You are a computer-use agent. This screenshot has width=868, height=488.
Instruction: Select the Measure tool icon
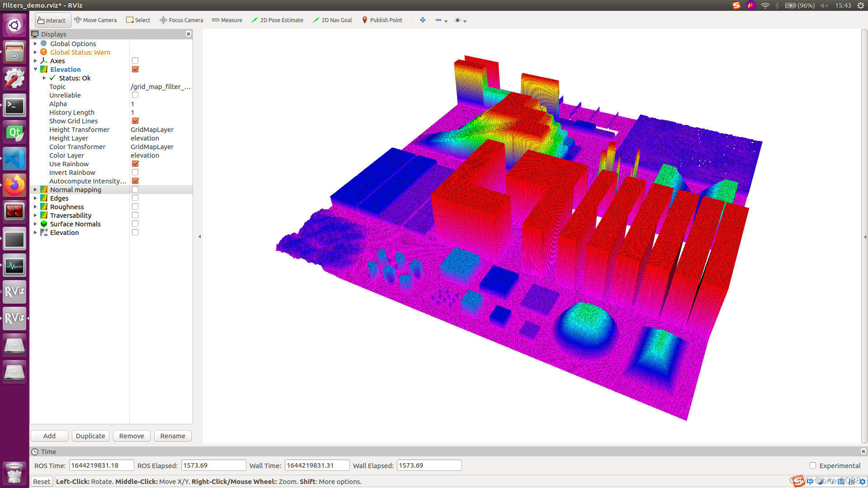point(215,20)
